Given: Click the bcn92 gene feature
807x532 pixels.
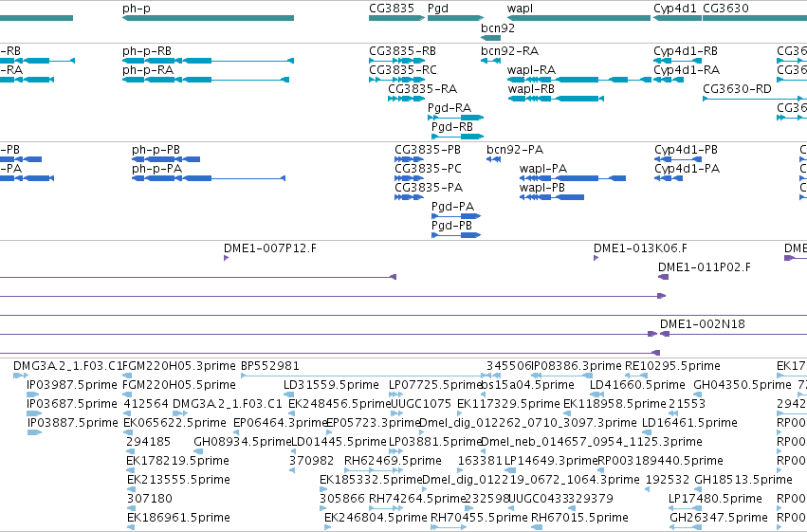Looking at the screenshot, I should click(490, 38).
